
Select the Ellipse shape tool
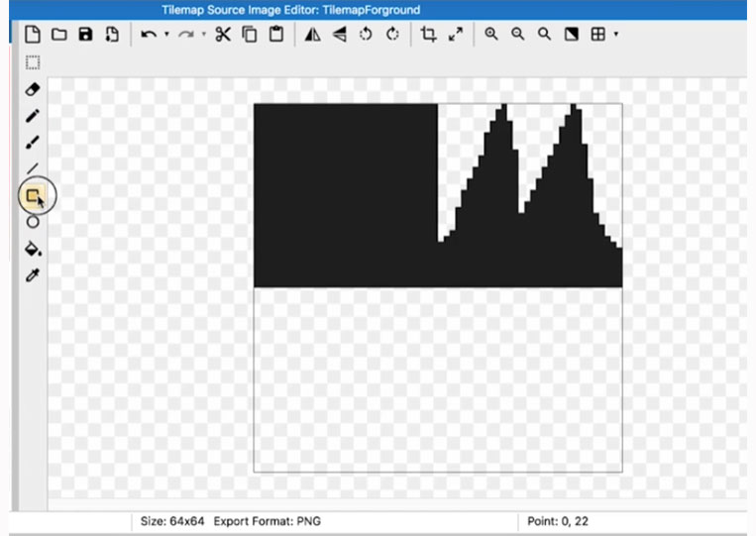click(x=33, y=222)
